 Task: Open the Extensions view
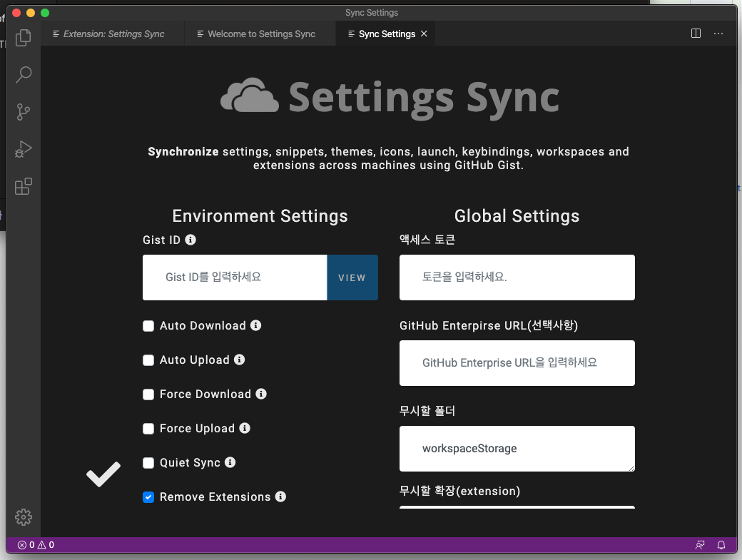pyautogui.click(x=23, y=186)
